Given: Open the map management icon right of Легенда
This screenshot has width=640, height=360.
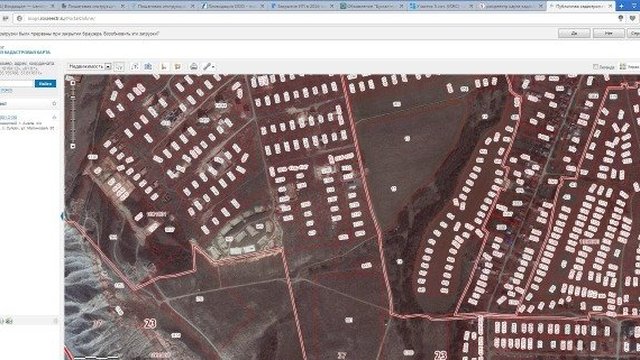Looking at the screenshot, I should (622, 67).
